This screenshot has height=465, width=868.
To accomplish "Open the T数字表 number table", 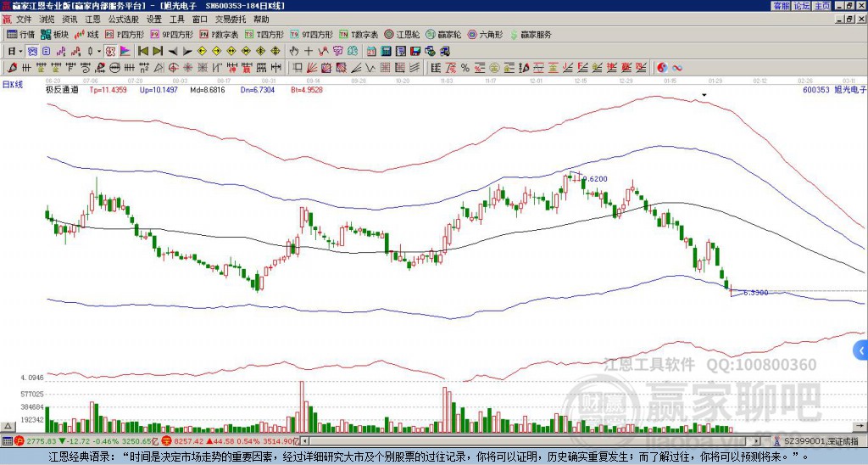I will 359,34.
